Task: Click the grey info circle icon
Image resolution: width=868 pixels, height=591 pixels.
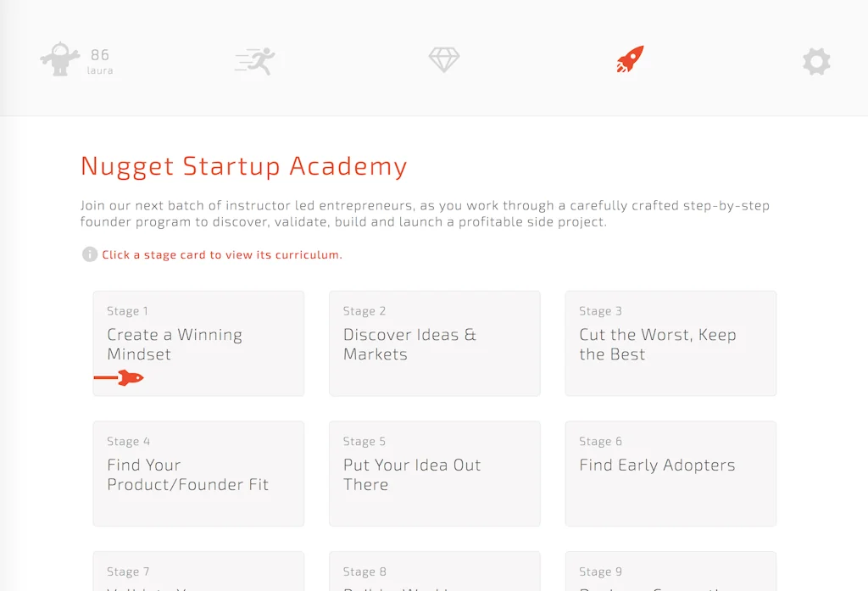Action: [x=89, y=254]
